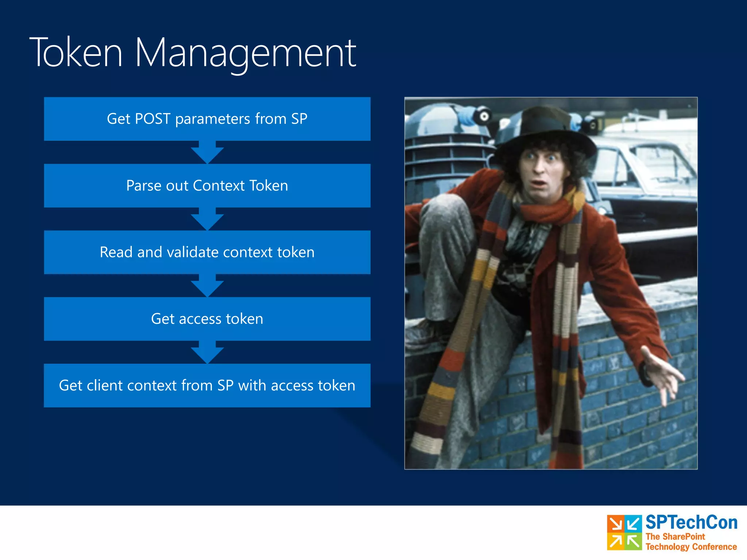The width and height of the screenshot is (747, 560).
Task: Click 'The SharePoint Technology Conference' tagline
Action: click(x=691, y=542)
